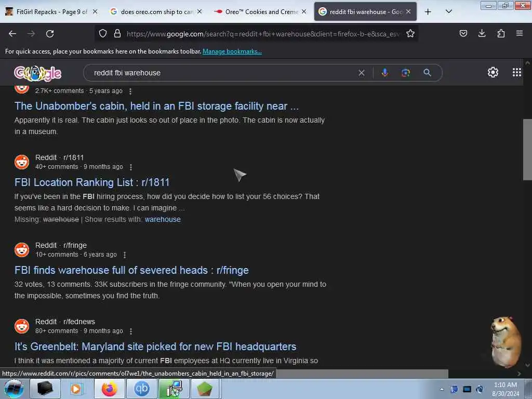532x399 pixels.
Task: Show hidden tray icons arrow
Action: click(x=442, y=389)
